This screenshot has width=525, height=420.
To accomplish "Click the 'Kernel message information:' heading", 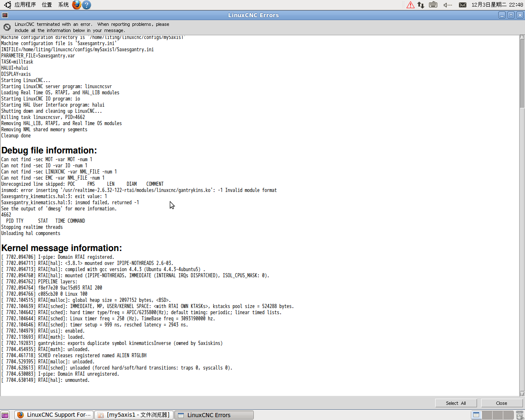I will [x=62, y=248].
